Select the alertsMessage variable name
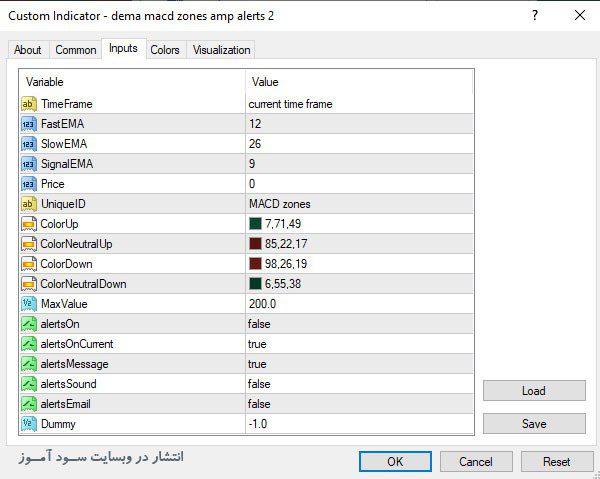 tap(75, 364)
